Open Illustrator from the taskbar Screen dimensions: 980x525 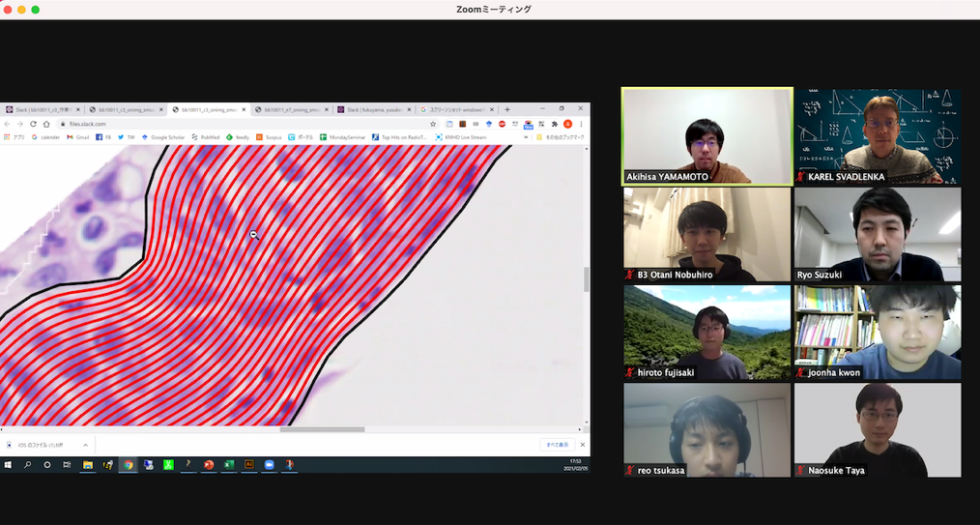(x=248, y=465)
